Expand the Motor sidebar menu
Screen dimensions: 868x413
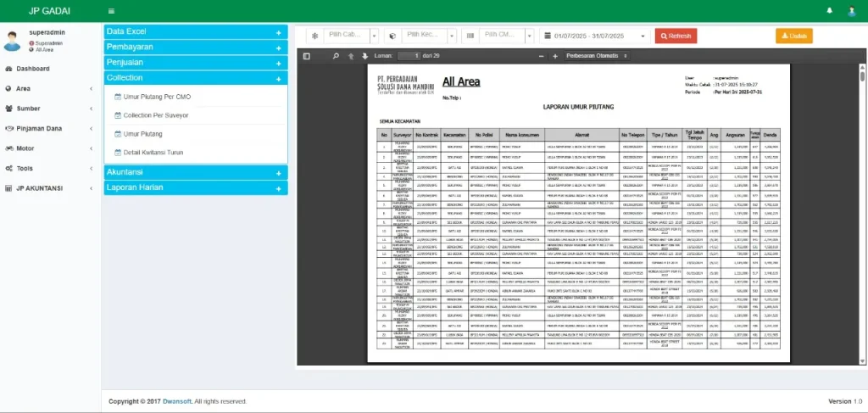click(50, 148)
